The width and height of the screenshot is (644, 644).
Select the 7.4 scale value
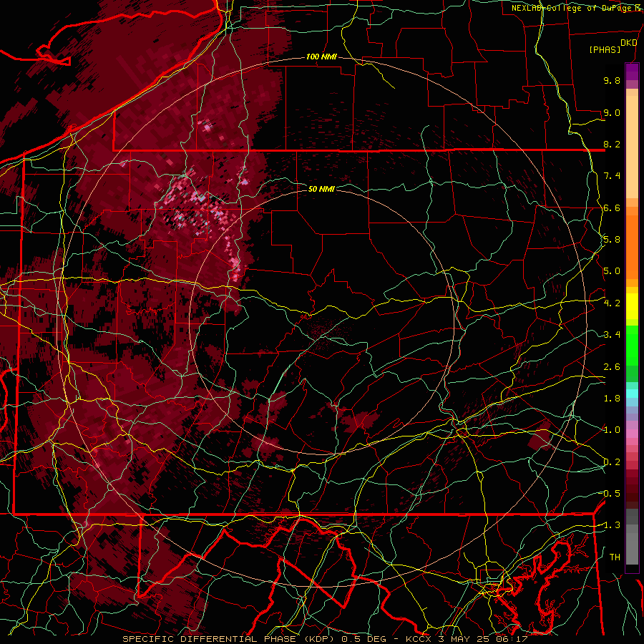(x=612, y=176)
